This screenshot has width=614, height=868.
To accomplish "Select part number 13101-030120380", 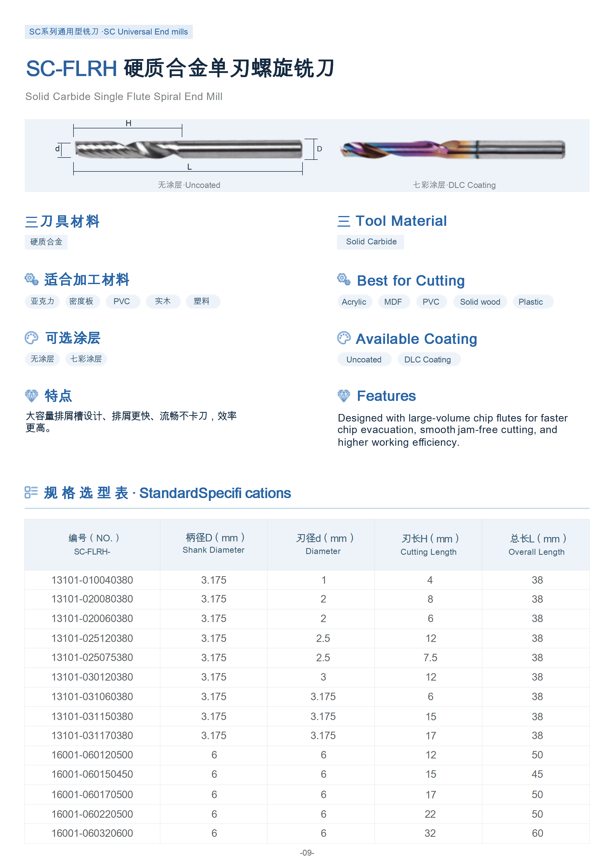I will click(92, 677).
